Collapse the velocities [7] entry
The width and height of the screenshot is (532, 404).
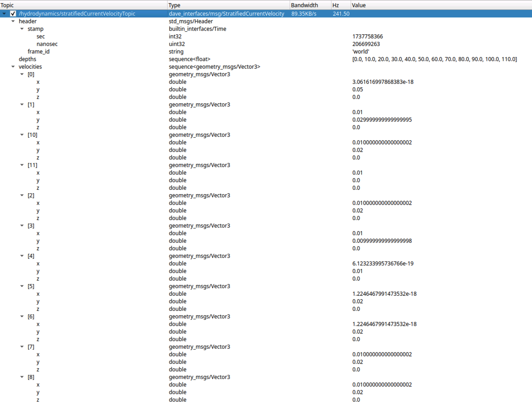(x=22, y=347)
